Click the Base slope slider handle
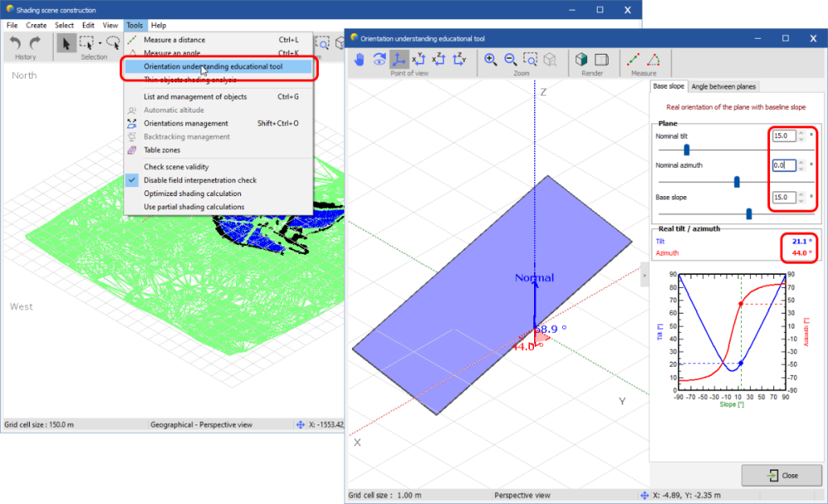Image resolution: width=828 pixels, height=504 pixels. (749, 213)
